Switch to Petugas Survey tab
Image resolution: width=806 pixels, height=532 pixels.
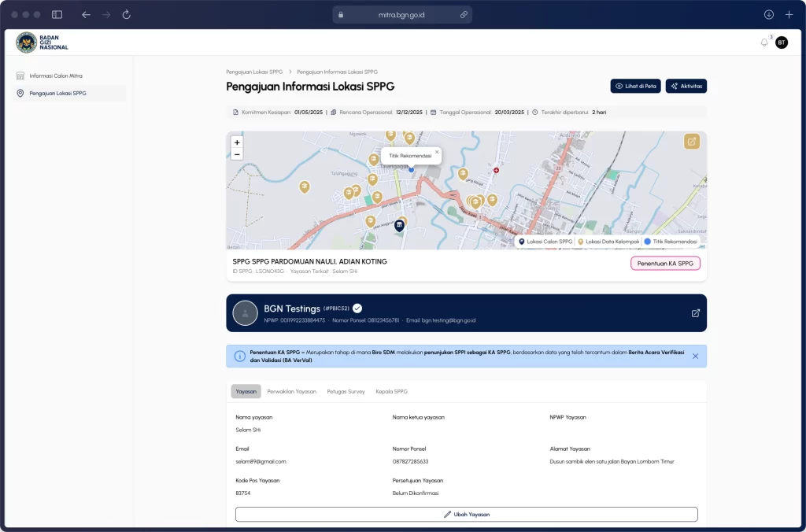(346, 391)
